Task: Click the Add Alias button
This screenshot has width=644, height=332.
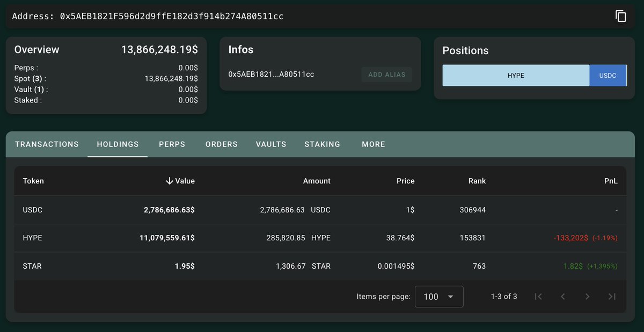Action: (386, 75)
